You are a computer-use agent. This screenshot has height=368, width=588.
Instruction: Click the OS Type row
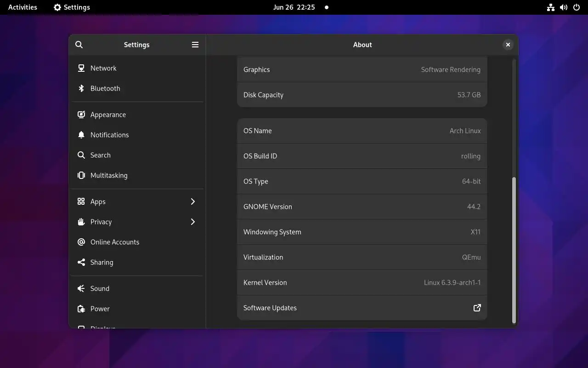point(362,181)
